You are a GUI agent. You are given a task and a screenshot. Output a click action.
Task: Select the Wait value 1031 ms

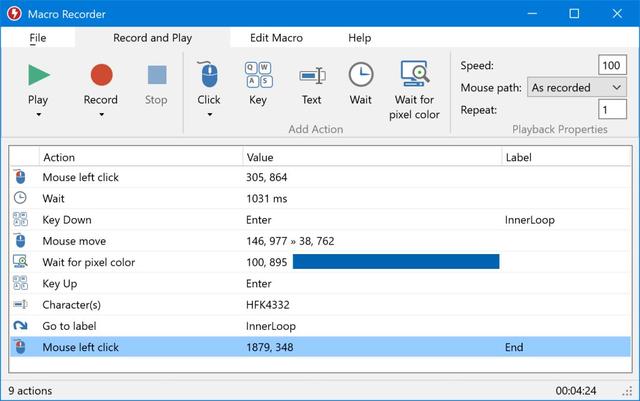click(267, 198)
